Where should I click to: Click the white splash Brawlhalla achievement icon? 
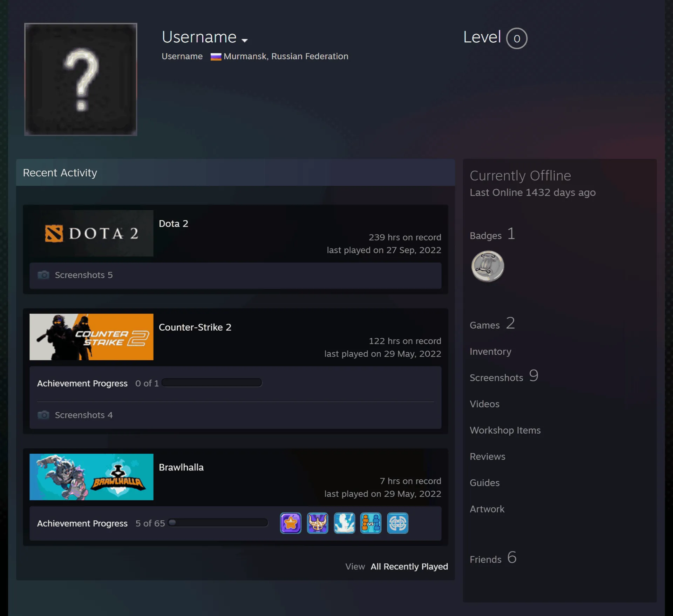pyautogui.click(x=344, y=523)
